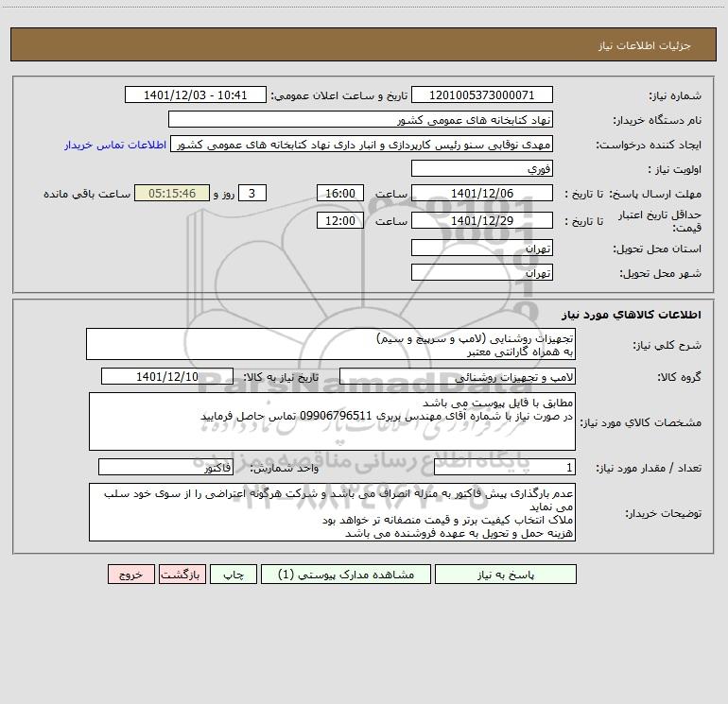Click the quantity field showing 1

click(x=505, y=467)
